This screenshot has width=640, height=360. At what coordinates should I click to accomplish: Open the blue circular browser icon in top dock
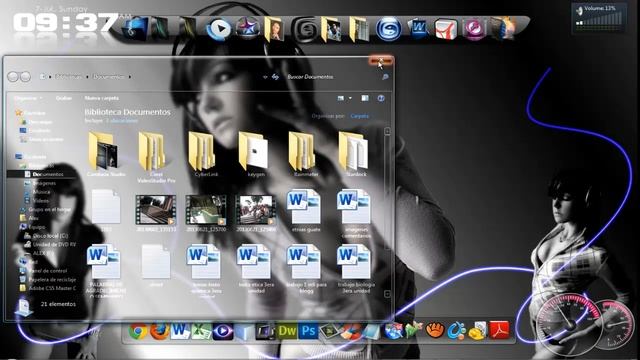point(388,29)
